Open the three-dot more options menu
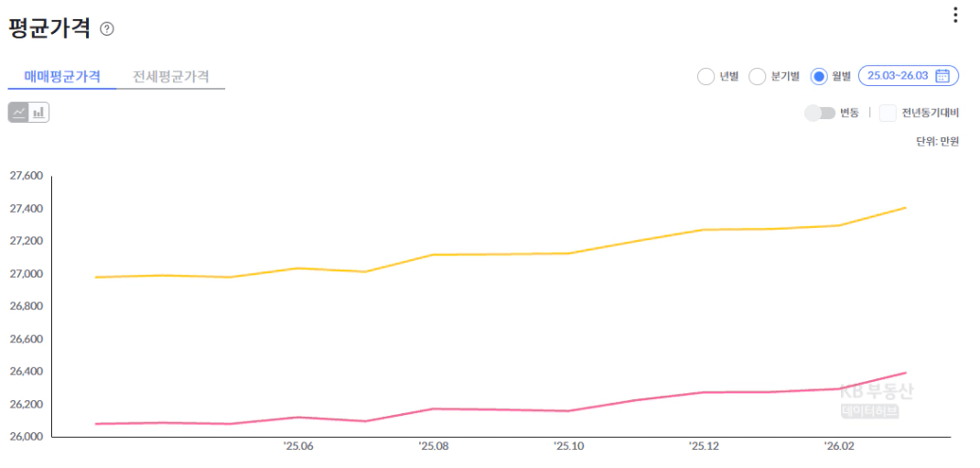The height and width of the screenshot is (468, 980). click(955, 15)
